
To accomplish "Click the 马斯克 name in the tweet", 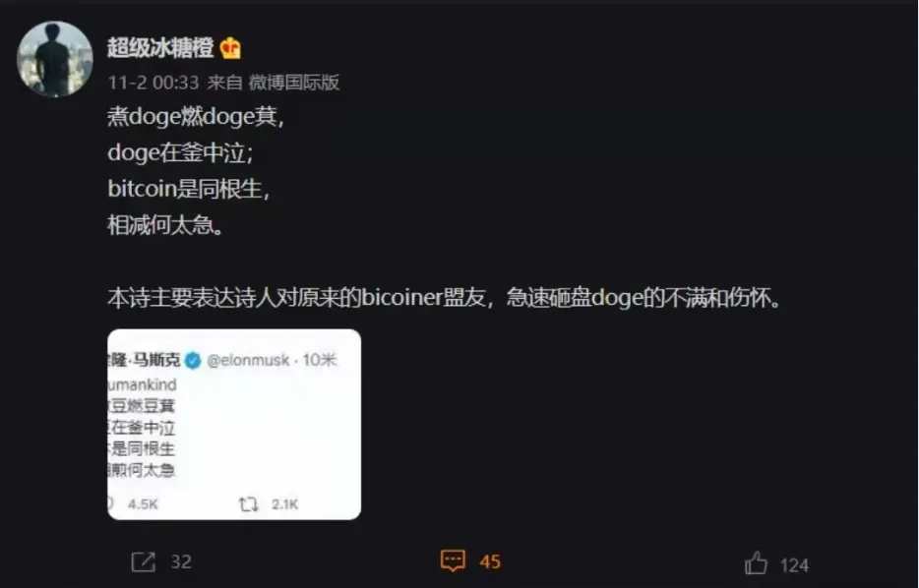I will (x=156, y=360).
